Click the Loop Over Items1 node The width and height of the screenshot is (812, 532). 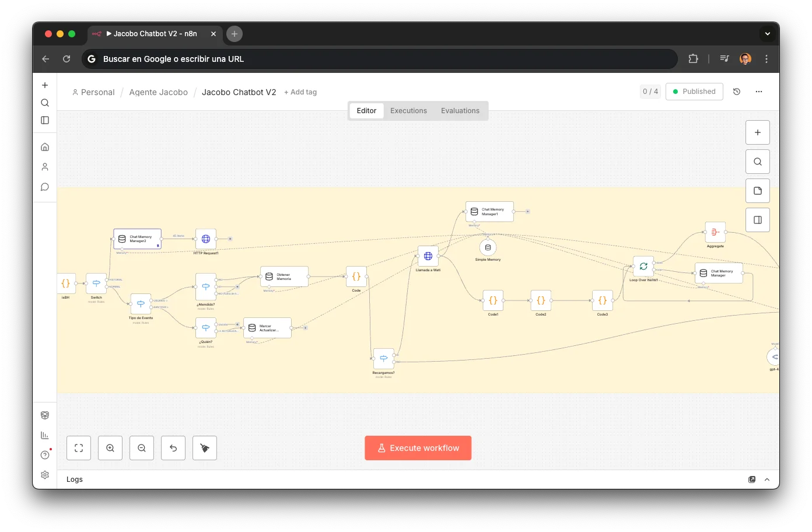[x=643, y=266]
